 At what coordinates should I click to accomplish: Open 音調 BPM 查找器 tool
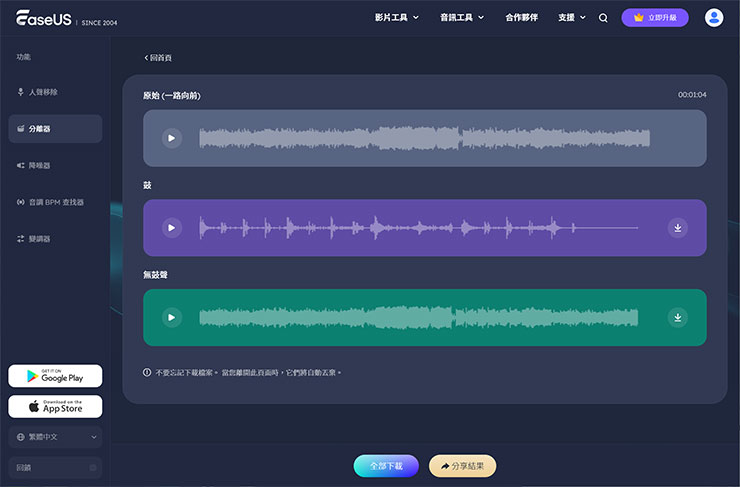click(55, 202)
